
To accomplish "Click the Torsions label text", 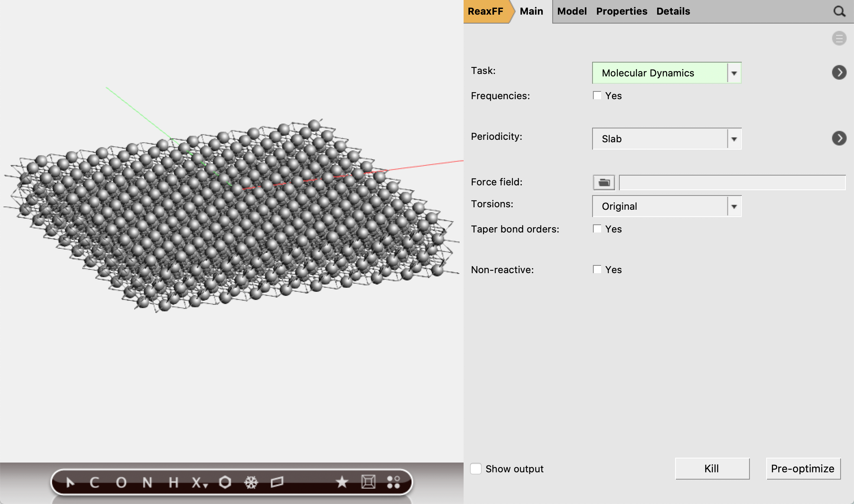I will coord(492,204).
